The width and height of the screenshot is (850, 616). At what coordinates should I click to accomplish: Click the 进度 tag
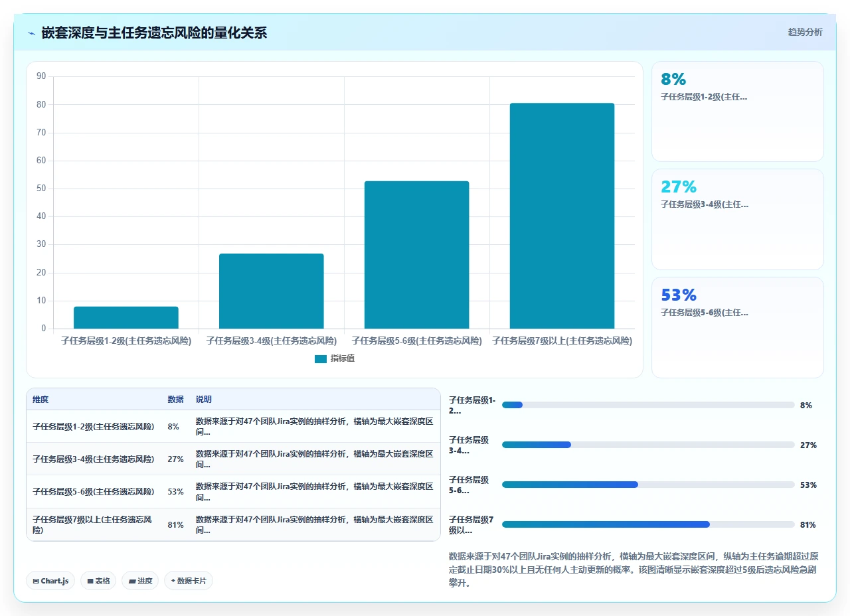pyautogui.click(x=140, y=581)
